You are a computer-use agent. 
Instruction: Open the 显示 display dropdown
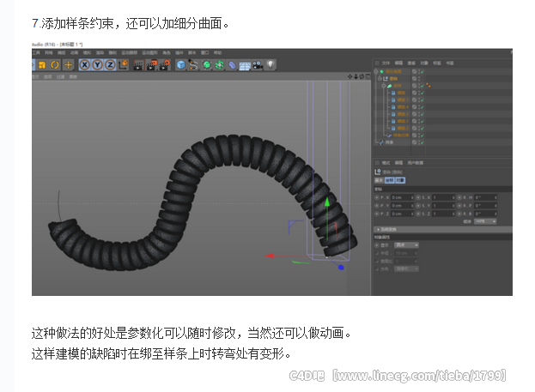(407, 244)
